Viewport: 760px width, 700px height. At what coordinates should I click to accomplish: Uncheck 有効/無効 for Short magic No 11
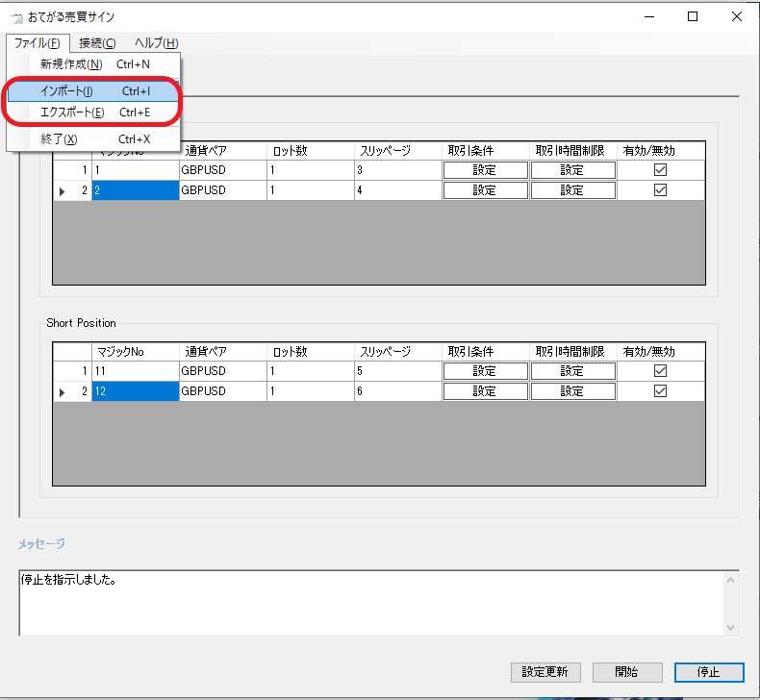(660, 371)
